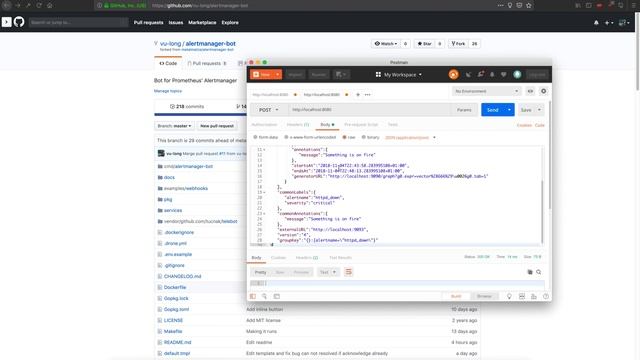Image resolution: width=640 pixels, height=360 pixels.
Task: Click the Upgrade button in Postman
Action: [x=537, y=75]
